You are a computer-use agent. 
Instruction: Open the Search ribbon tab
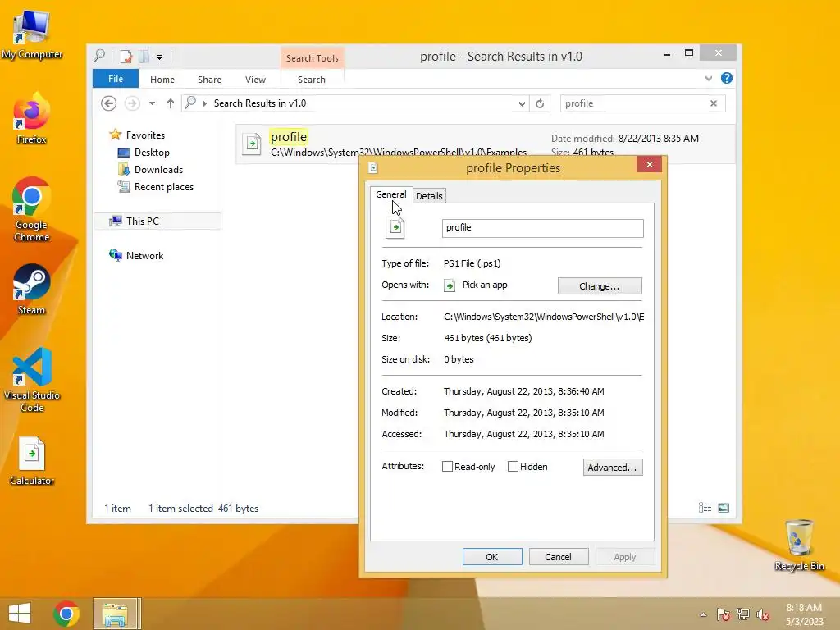[x=311, y=80]
